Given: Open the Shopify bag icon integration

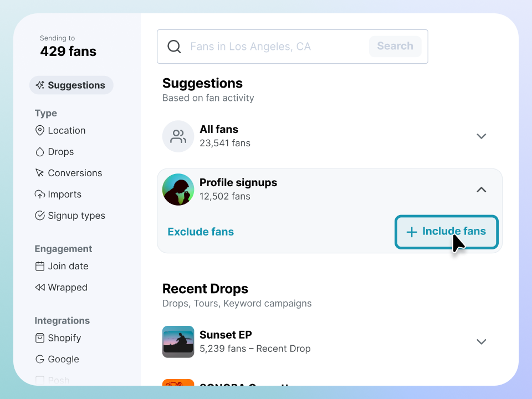Looking at the screenshot, I should point(40,338).
